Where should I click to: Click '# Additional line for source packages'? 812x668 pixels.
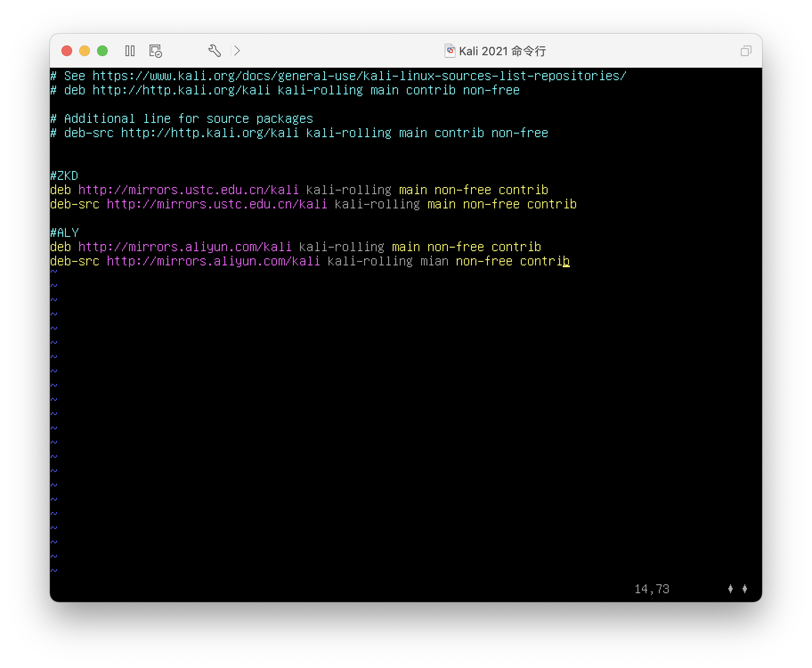[x=182, y=119]
